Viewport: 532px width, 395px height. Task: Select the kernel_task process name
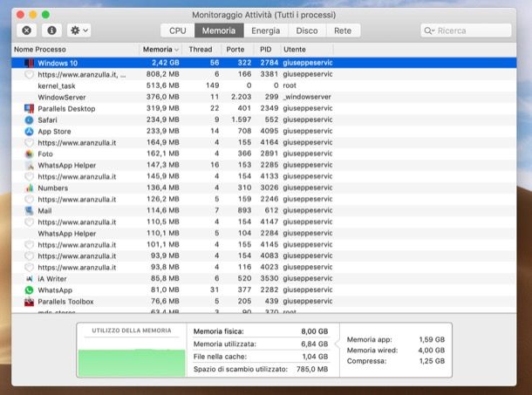(x=57, y=85)
